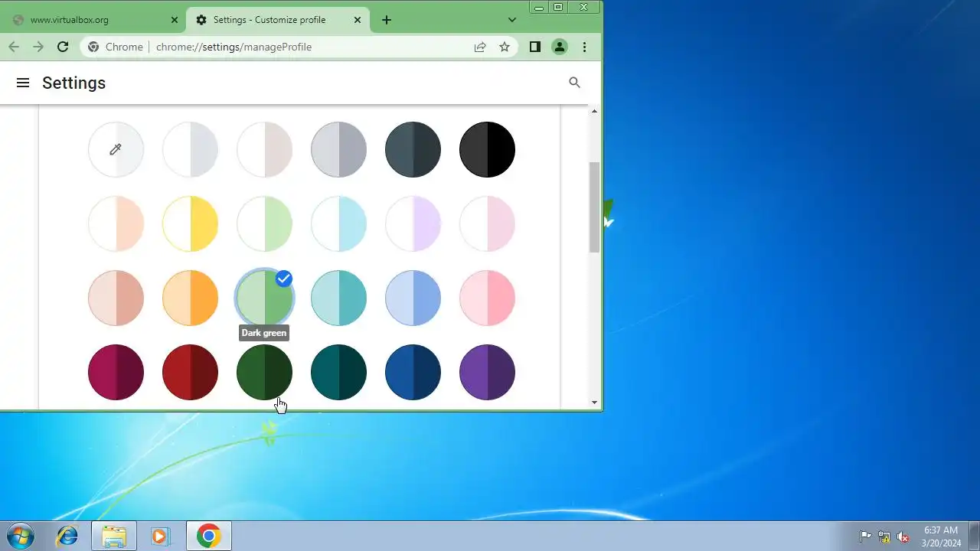Select the dark slate gray theme swatch
Viewport: 980px width, 551px height.
(x=413, y=149)
